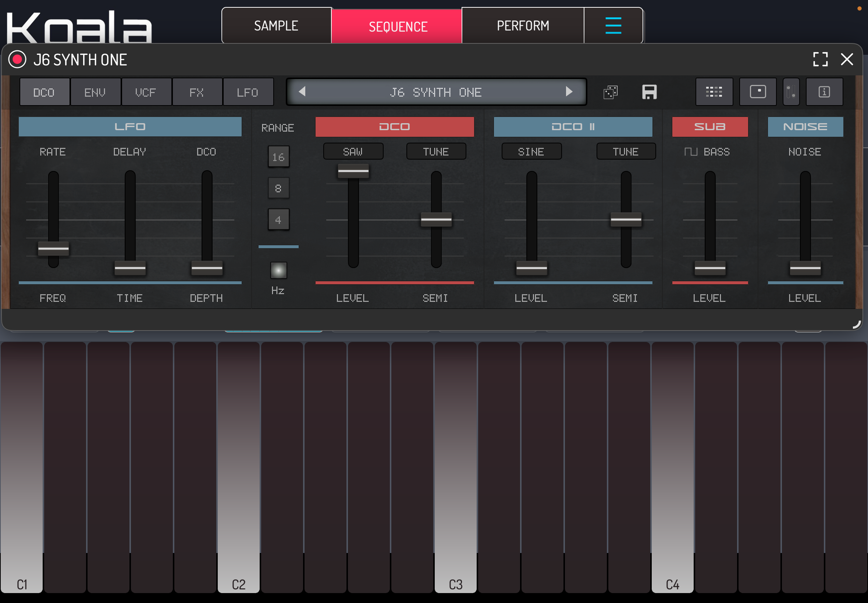
Task: Click the J6 SYNTH ONE preset name display
Action: click(436, 92)
